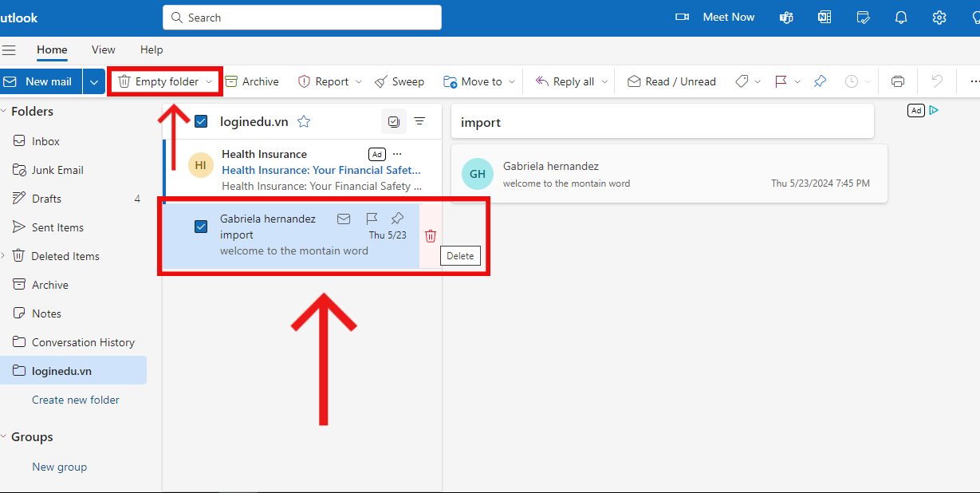Image resolution: width=980 pixels, height=493 pixels.
Task: Switch to the View tab
Action: point(104,49)
